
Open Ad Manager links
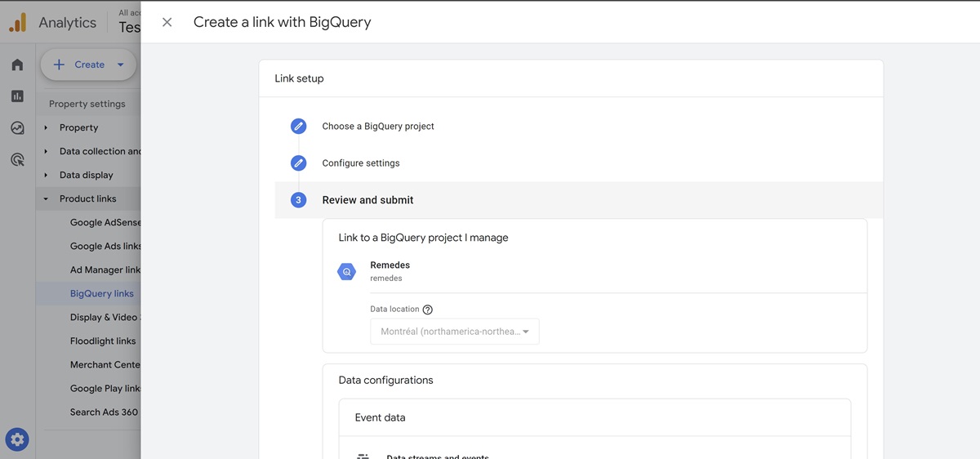[105, 270]
